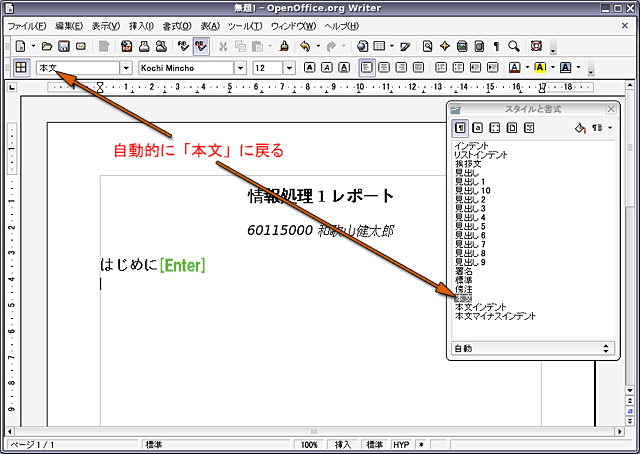Toggle Bold formatting button

click(x=309, y=68)
